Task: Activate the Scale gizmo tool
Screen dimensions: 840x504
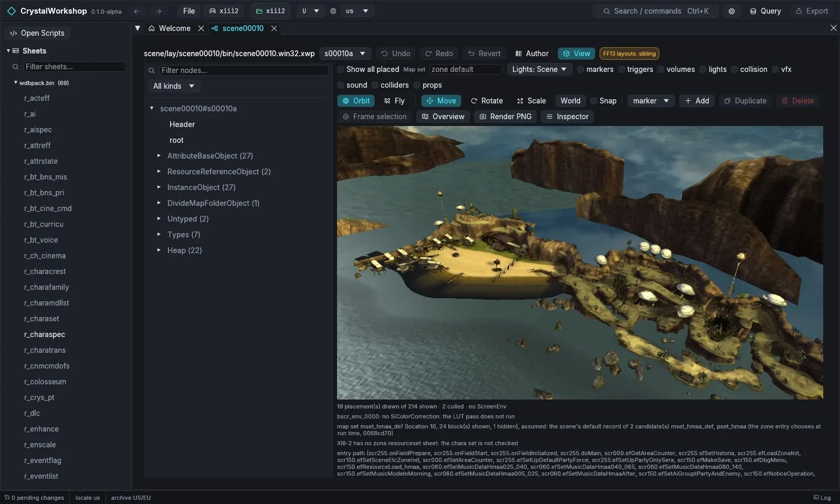Action: 531,101
